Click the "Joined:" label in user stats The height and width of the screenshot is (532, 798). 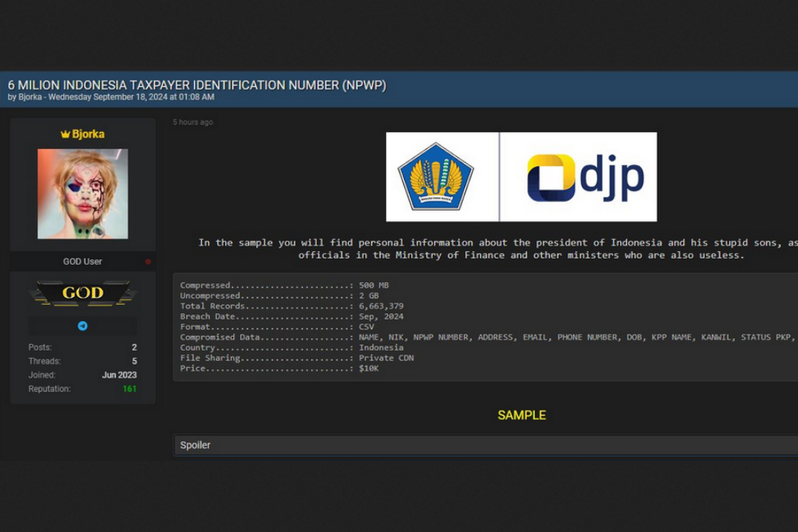pos(41,375)
